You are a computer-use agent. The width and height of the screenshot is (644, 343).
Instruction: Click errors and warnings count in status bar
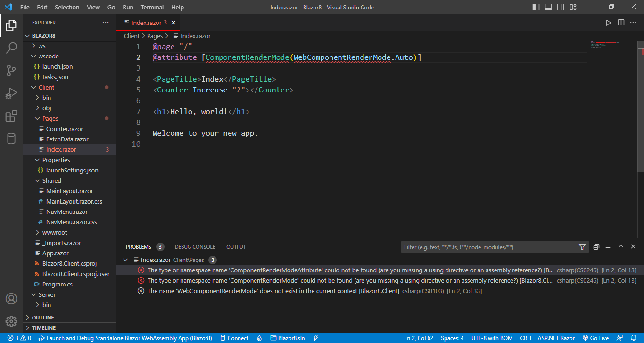coord(19,338)
